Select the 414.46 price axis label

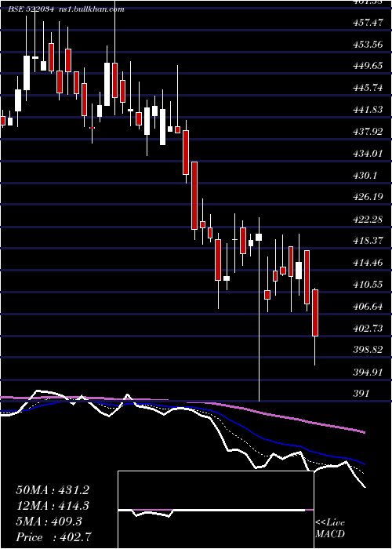click(x=368, y=263)
